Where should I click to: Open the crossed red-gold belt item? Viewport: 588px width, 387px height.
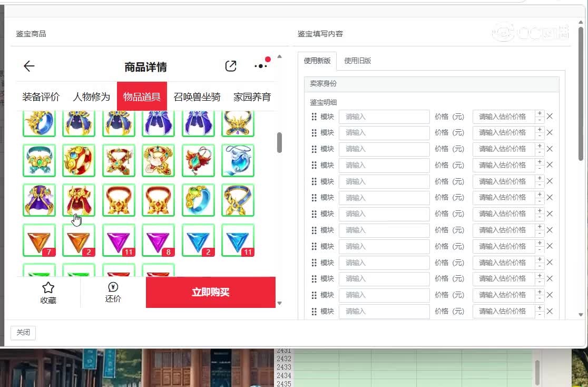pyautogui.click(x=119, y=160)
